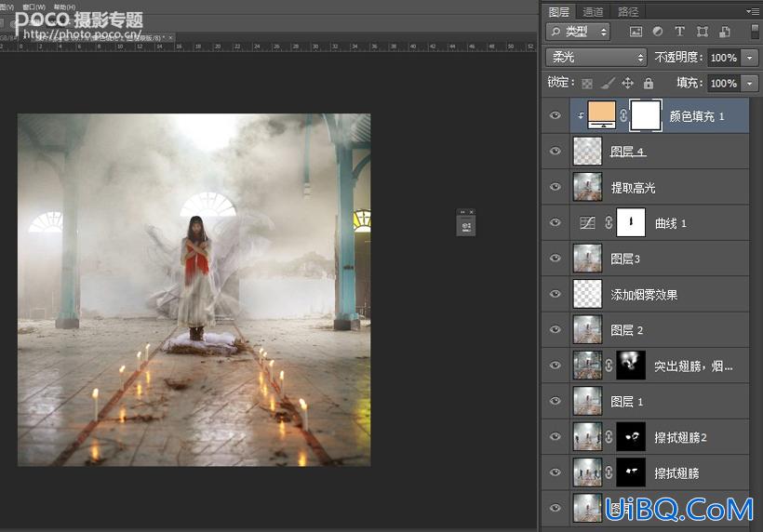Click mask link icon on 擦拭翅膀2 layer
The width and height of the screenshot is (763, 532).
point(609,437)
